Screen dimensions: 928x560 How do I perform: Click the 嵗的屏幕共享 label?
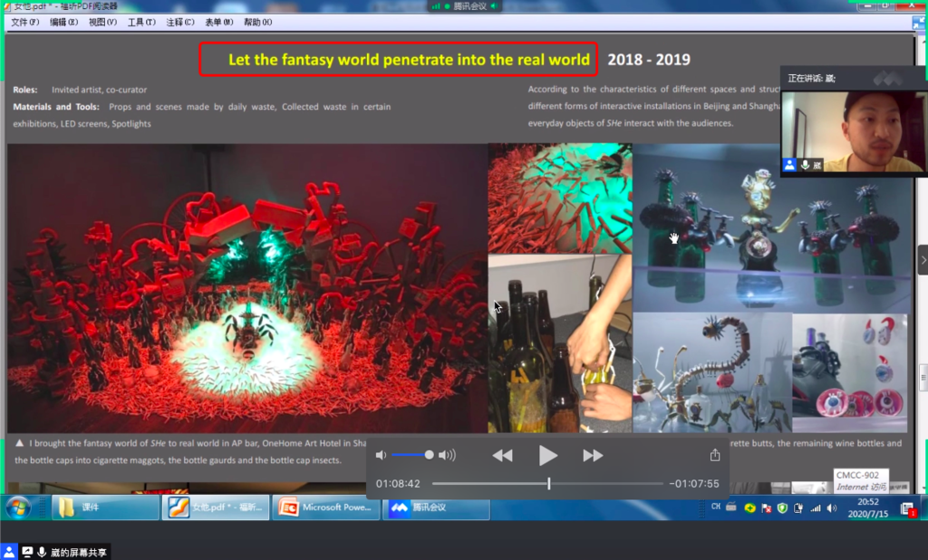[x=79, y=553]
